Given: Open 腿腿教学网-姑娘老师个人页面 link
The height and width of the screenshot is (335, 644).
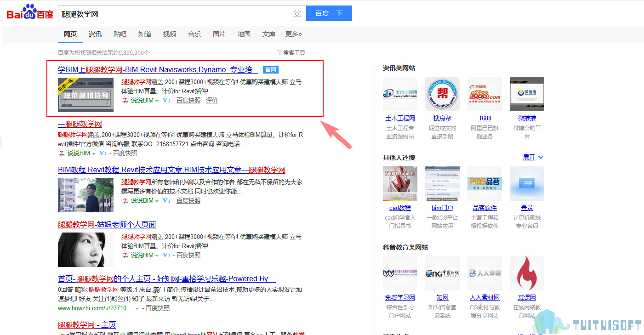Looking at the screenshot, I should 107,225.
